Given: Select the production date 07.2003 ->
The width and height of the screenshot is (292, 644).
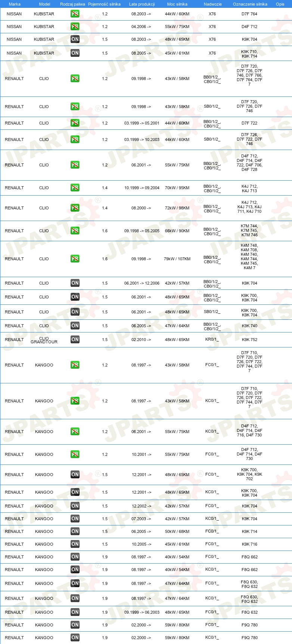Looking at the screenshot, I should pos(141,519).
